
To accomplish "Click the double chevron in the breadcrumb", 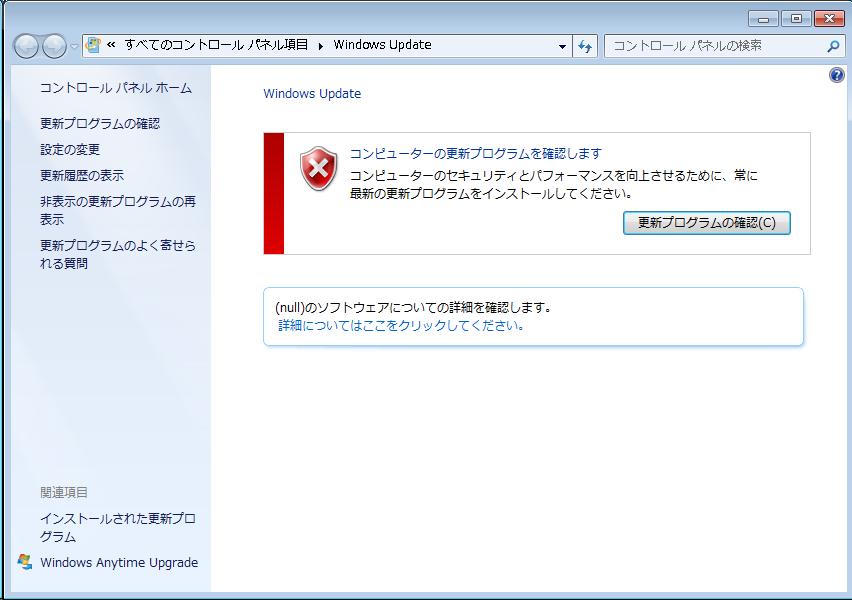I will pyautogui.click(x=111, y=45).
